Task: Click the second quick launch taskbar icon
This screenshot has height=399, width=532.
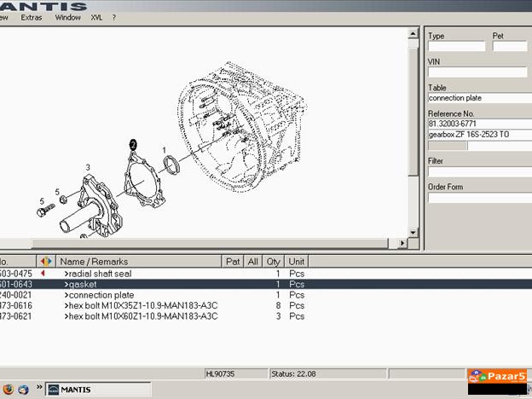Action: (x=23, y=390)
